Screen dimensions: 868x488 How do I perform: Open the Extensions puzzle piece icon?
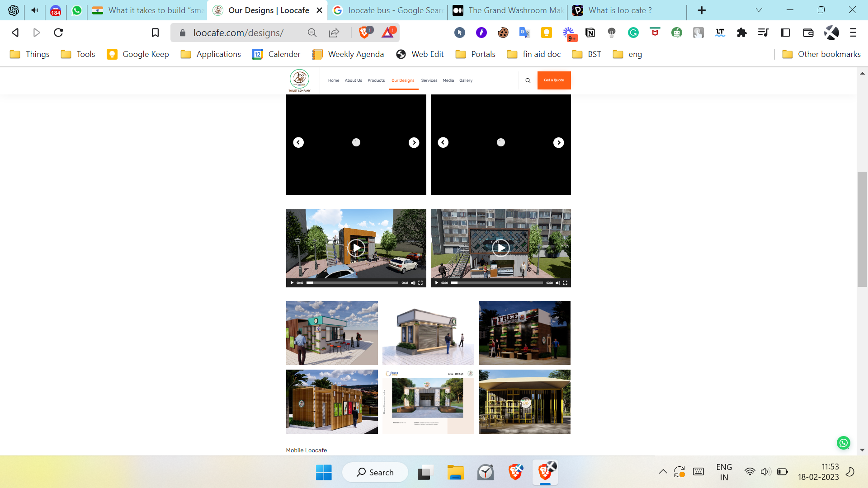(741, 33)
